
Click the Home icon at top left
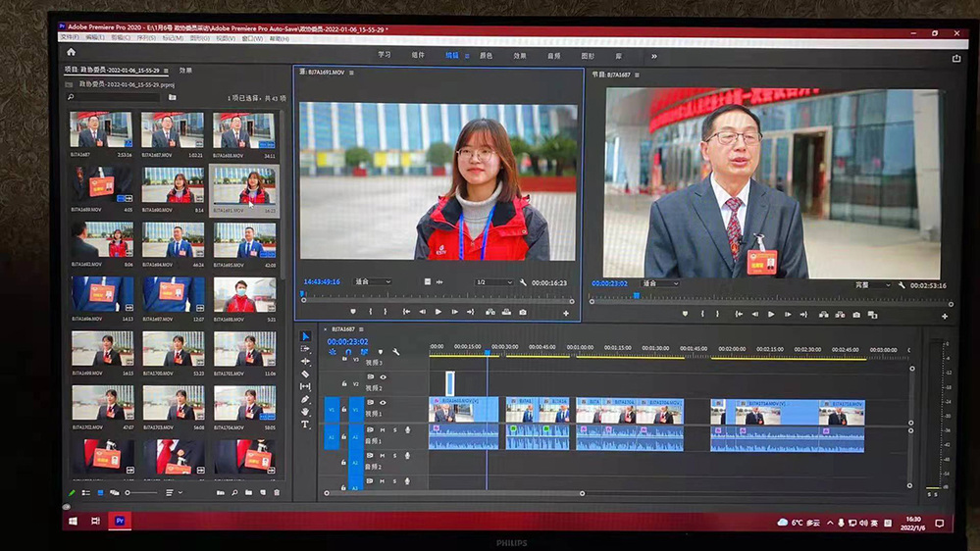tap(71, 52)
